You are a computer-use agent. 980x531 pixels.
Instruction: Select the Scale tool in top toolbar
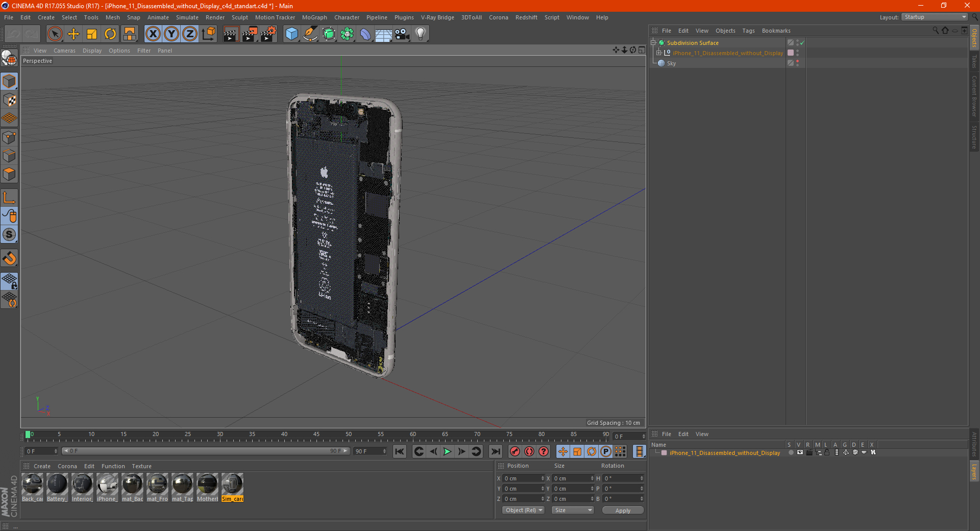click(x=92, y=34)
